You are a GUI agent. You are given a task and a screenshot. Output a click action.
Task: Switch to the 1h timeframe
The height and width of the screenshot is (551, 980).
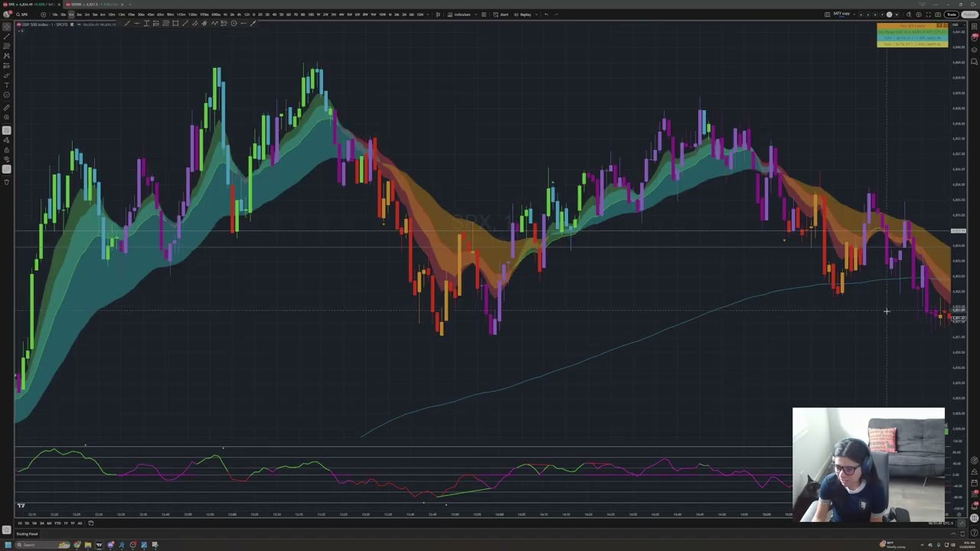225,15
